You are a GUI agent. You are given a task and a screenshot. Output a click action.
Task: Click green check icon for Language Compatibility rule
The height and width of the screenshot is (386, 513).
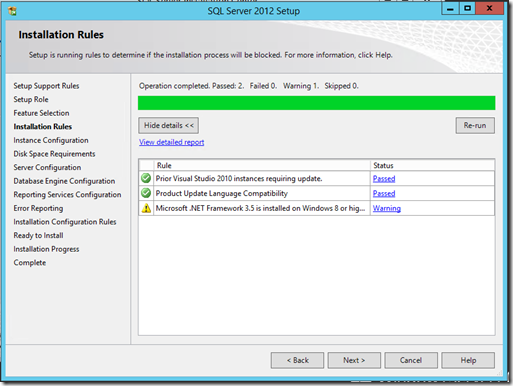click(x=146, y=193)
